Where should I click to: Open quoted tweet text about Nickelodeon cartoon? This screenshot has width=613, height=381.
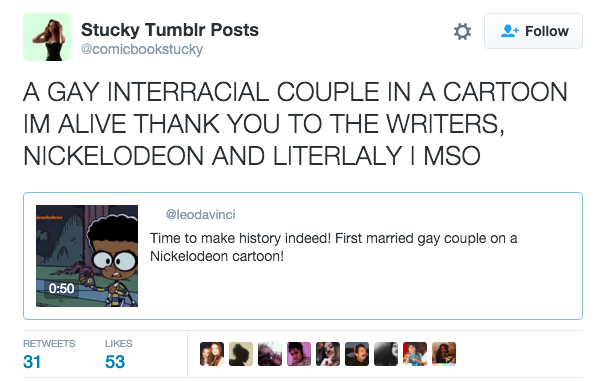coord(333,247)
